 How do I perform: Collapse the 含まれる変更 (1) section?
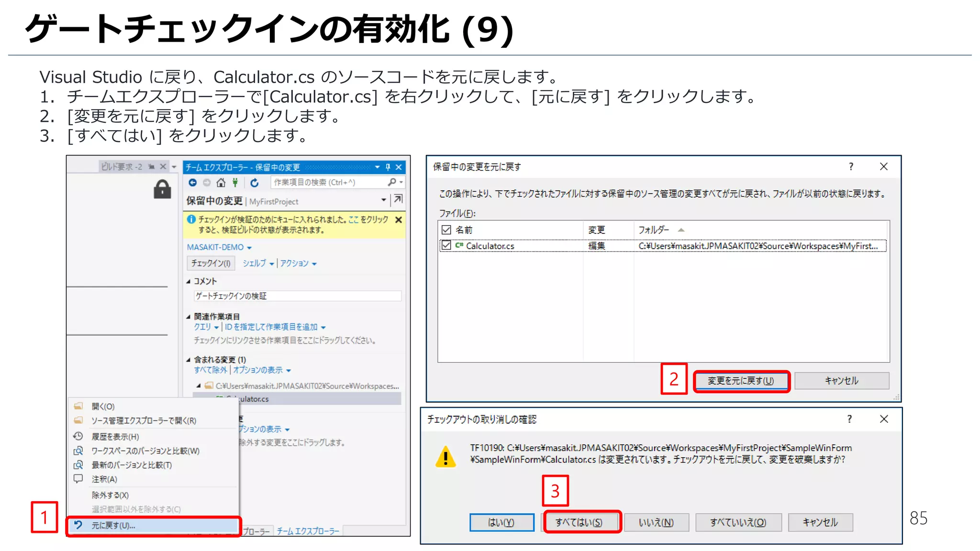coord(189,360)
